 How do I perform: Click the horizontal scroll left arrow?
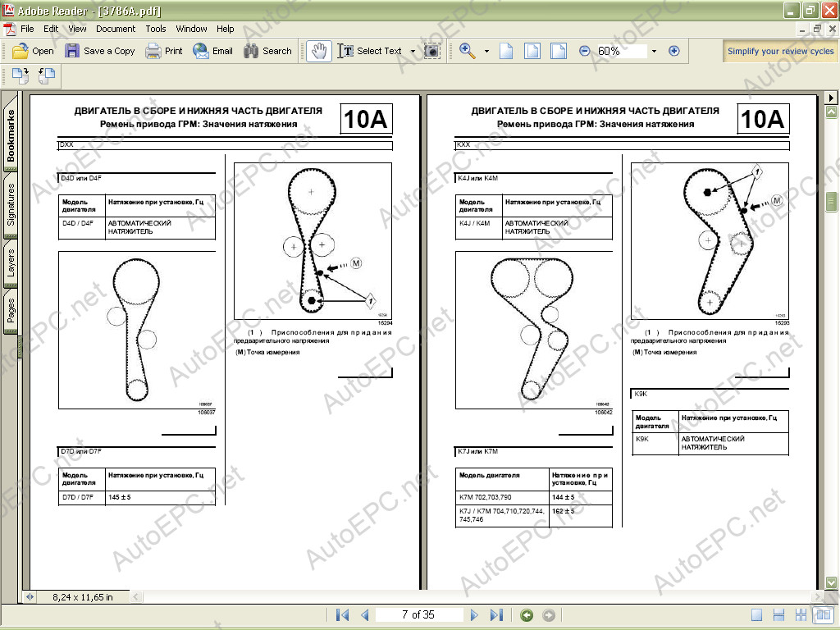pyautogui.click(x=136, y=597)
